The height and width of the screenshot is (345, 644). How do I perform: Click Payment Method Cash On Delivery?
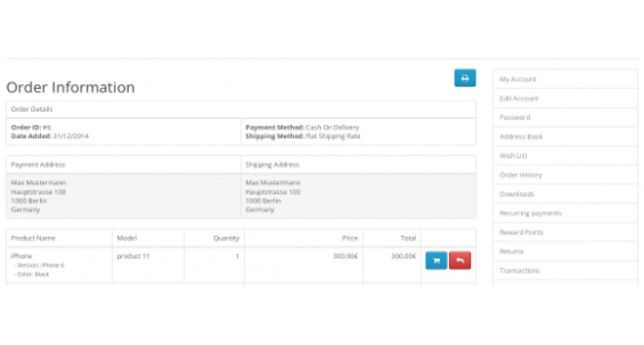302,127
